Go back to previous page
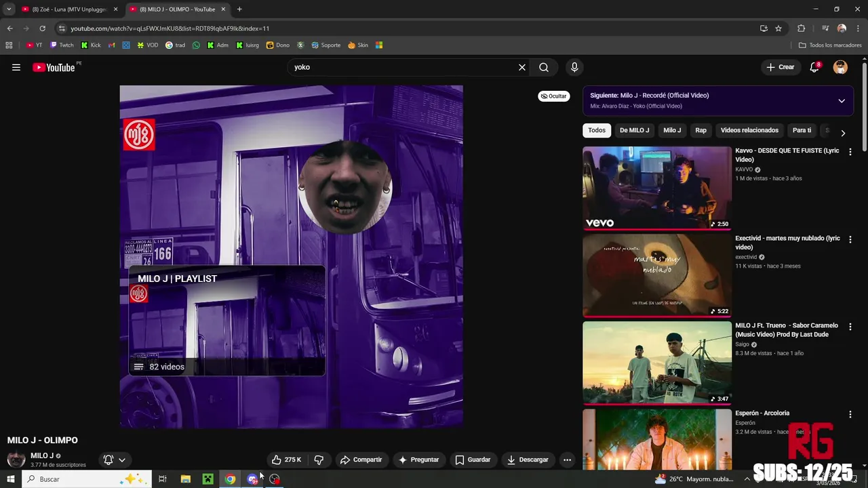This screenshot has height=488, width=868. point(9,28)
